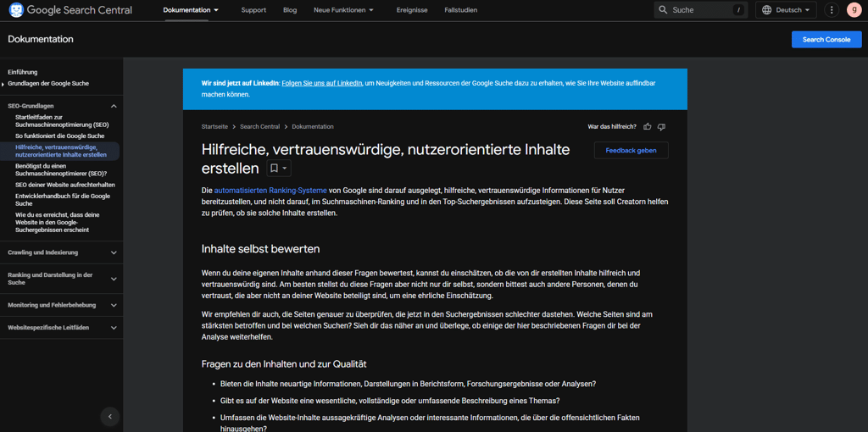The width and height of the screenshot is (868, 432).
Task: Open the Fallstudien menu item
Action: point(460,10)
